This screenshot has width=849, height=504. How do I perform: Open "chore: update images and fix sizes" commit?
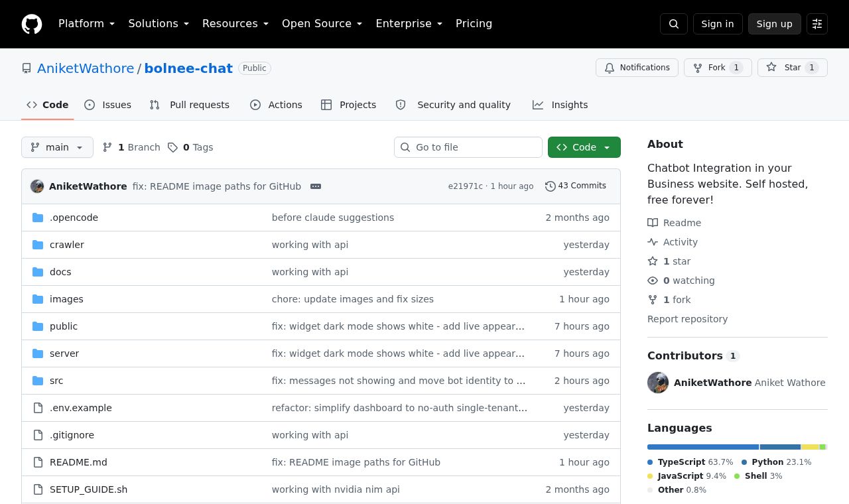click(x=353, y=299)
